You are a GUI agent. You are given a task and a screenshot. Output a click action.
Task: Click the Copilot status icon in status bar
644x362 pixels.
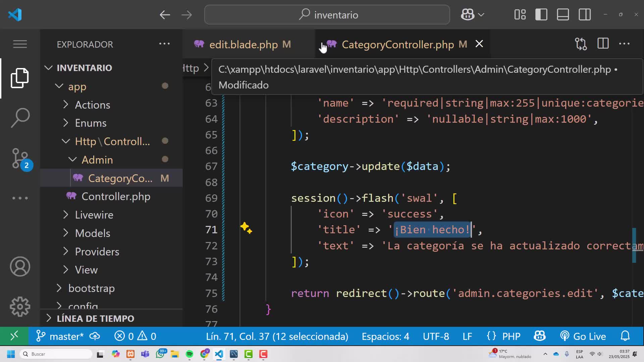[x=540, y=336]
